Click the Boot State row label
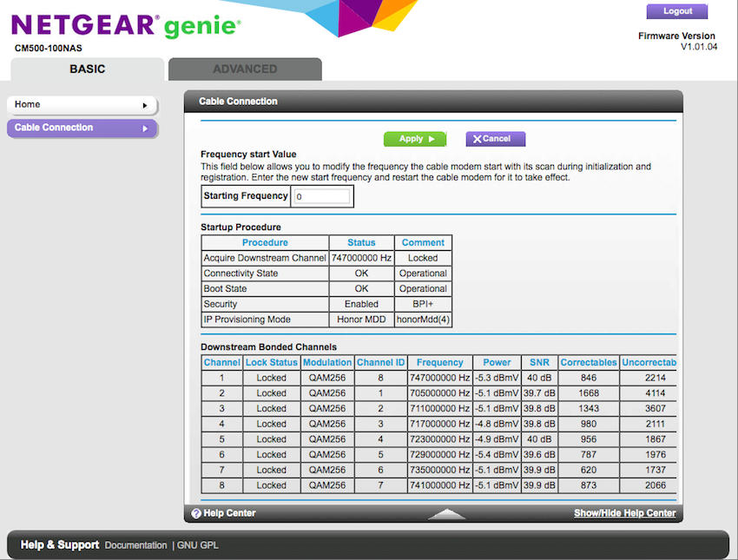 point(225,288)
